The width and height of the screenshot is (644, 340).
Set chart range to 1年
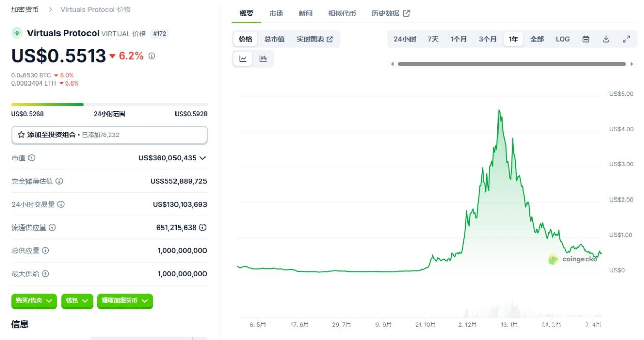(513, 39)
